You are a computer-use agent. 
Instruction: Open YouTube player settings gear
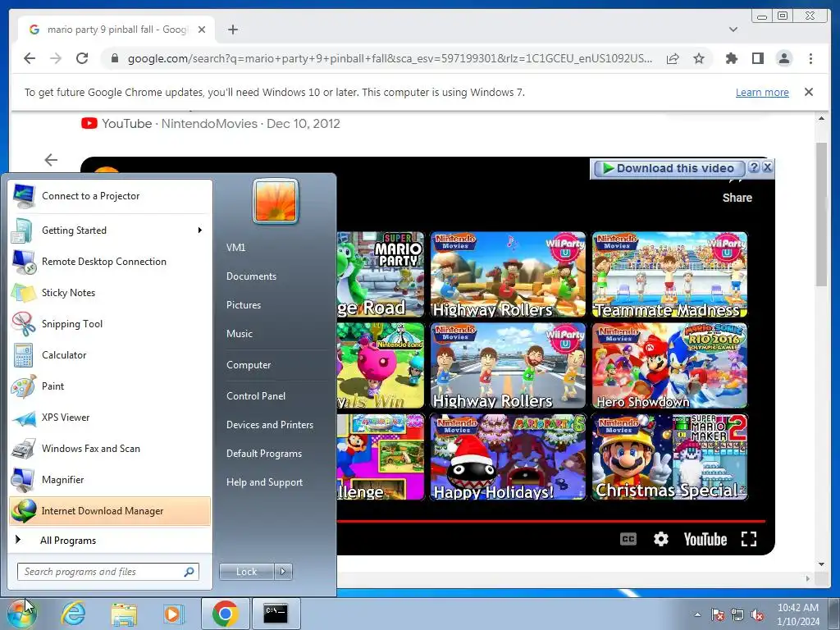(x=661, y=539)
